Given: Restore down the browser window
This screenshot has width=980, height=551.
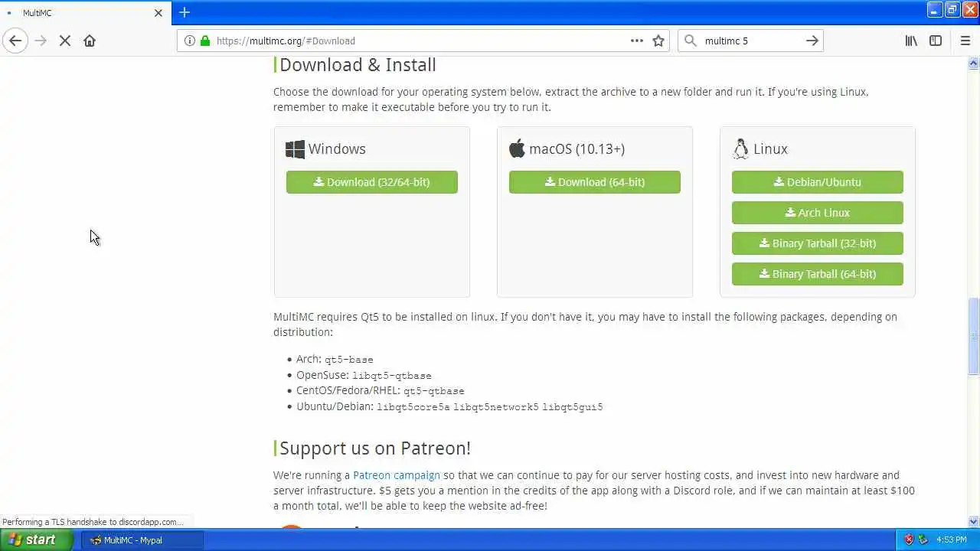Looking at the screenshot, I should pos(952,10).
